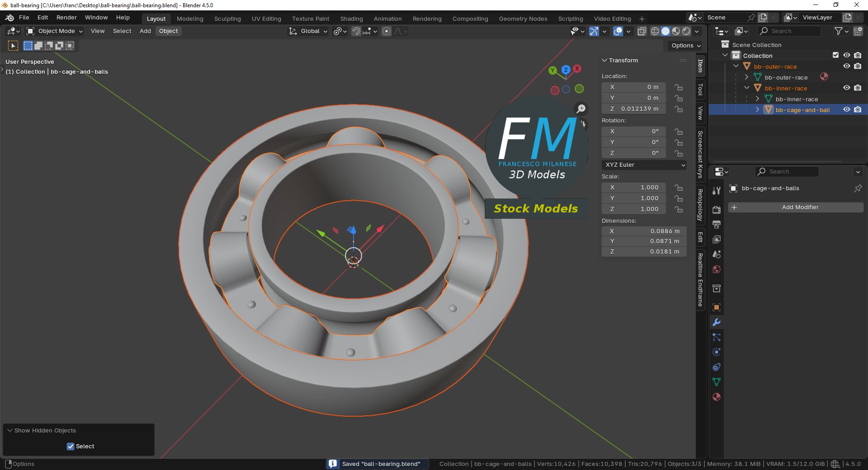The height and width of the screenshot is (470, 868).
Task: Open the viewport Options button
Action: point(685,46)
